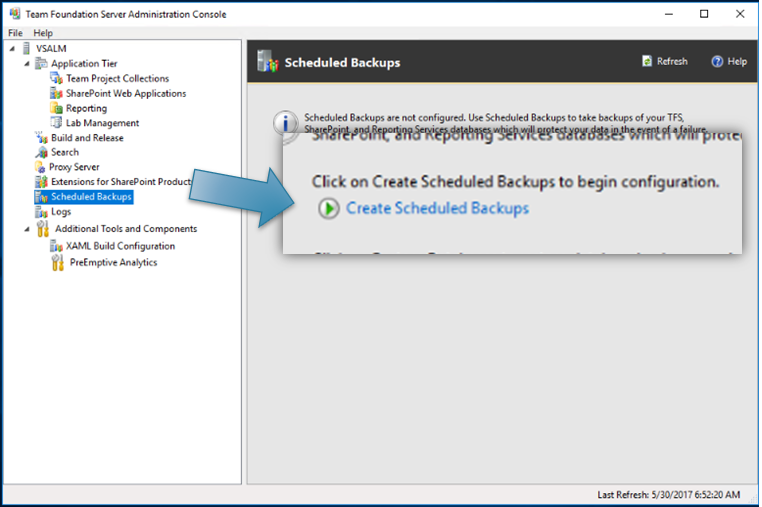Click the Reporting chart icon
The width and height of the screenshot is (762, 507).
tap(57, 108)
